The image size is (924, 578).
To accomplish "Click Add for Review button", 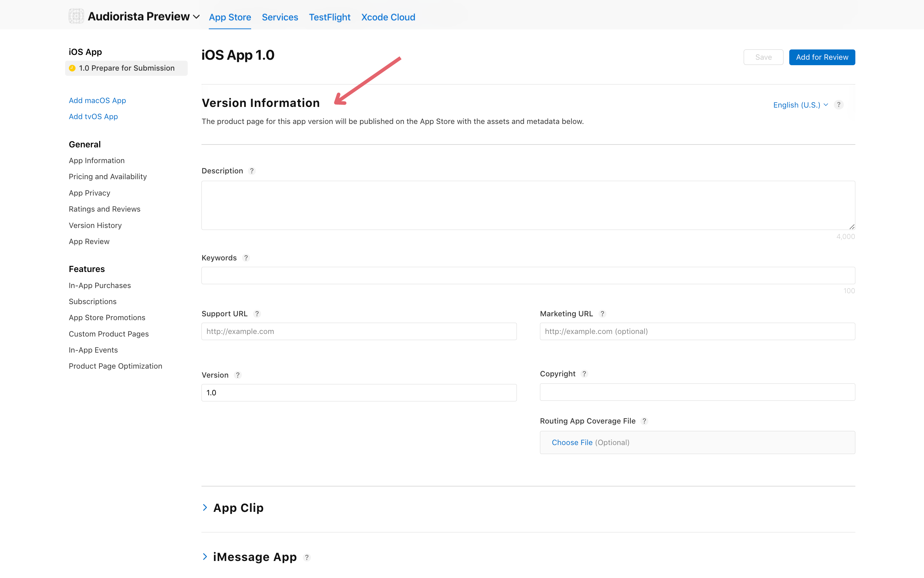I will click(822, 57).
